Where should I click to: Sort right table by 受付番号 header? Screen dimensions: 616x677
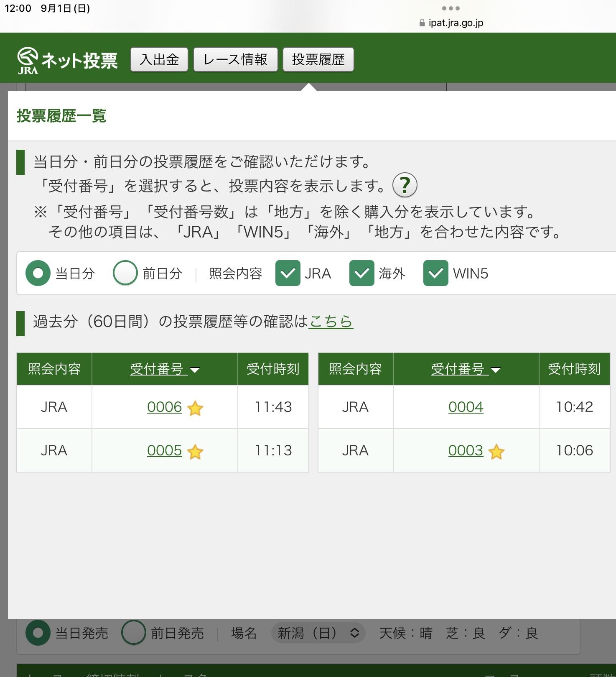point(466,369)
